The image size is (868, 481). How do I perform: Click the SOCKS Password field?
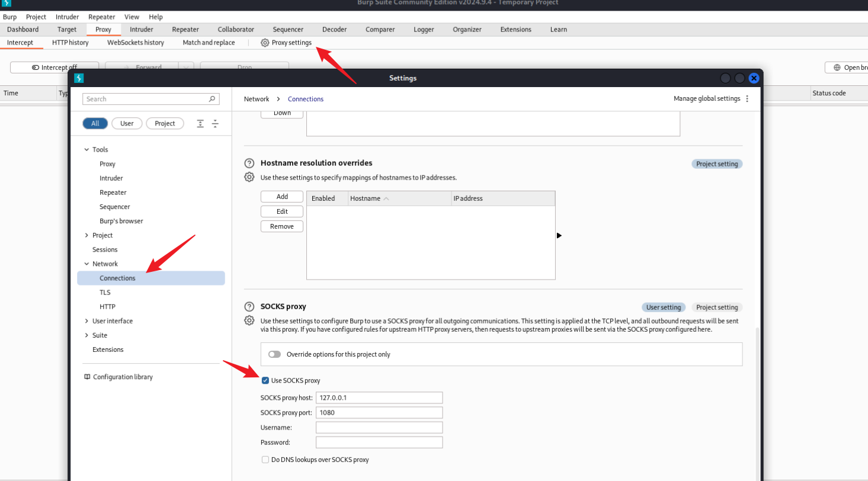tap(379, 442)
